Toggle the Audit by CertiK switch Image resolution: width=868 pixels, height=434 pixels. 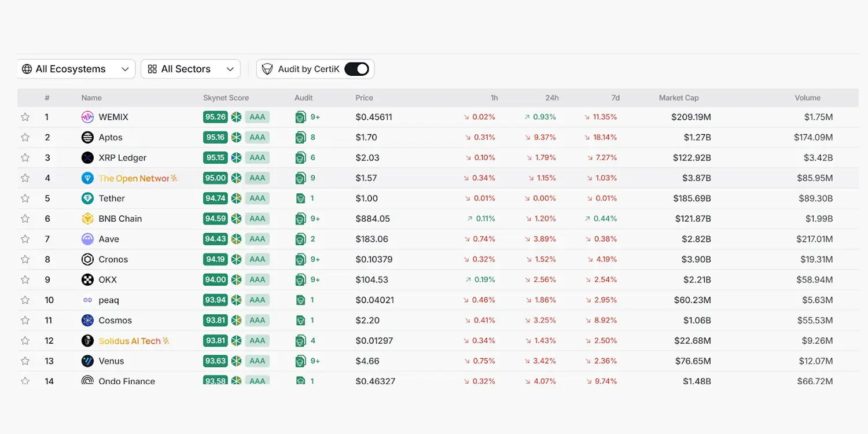356,69
